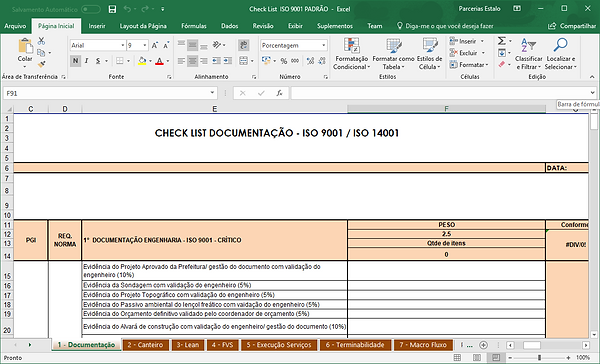Toggle center horizontal alignment
The height and width of the screenshot is (364, 600).
coord(192,61)
